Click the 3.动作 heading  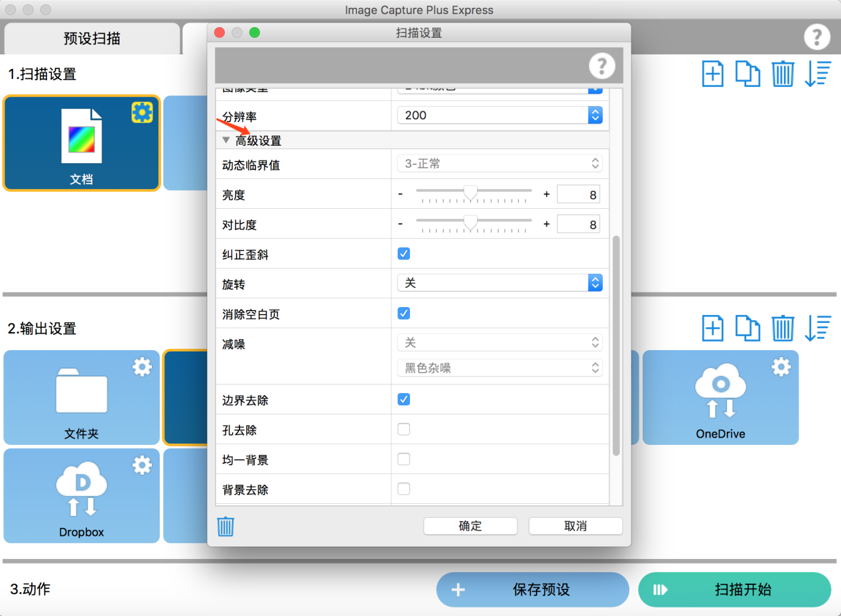pos(31,589)
